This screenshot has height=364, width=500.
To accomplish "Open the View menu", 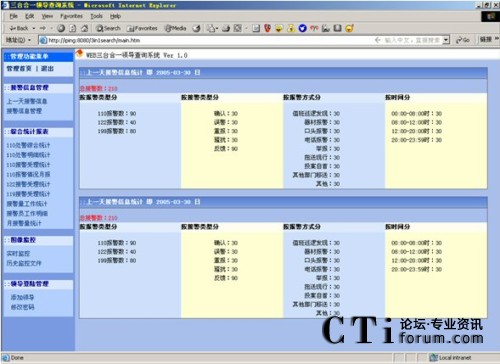I will point(47,16).
